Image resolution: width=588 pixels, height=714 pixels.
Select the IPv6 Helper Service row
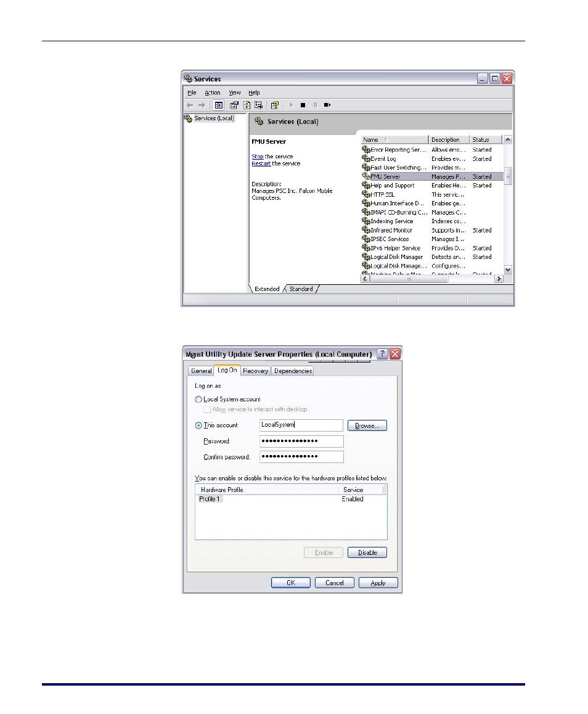[x=432, y=248]
